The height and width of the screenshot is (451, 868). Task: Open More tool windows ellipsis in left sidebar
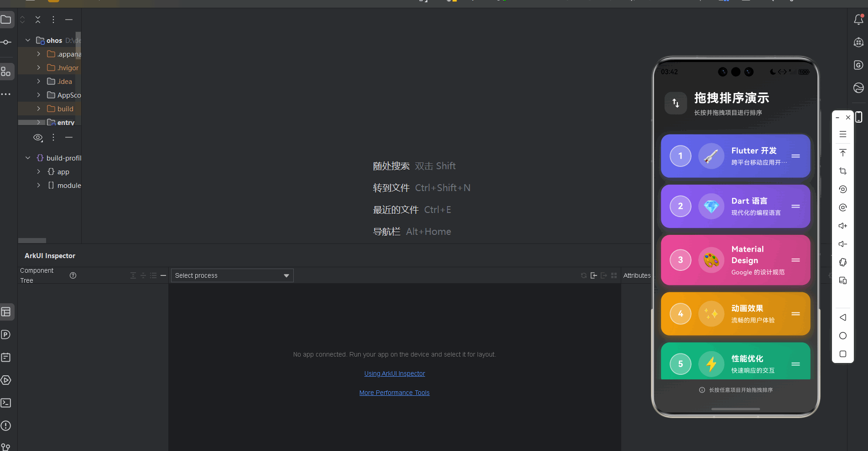(x=6, y=94)
